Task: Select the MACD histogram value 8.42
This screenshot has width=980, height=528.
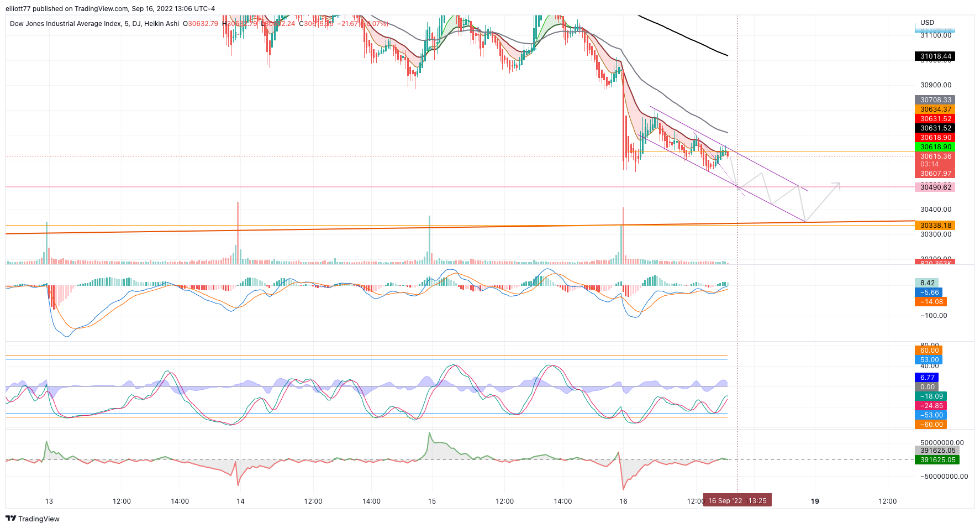Action: [926, 283]
